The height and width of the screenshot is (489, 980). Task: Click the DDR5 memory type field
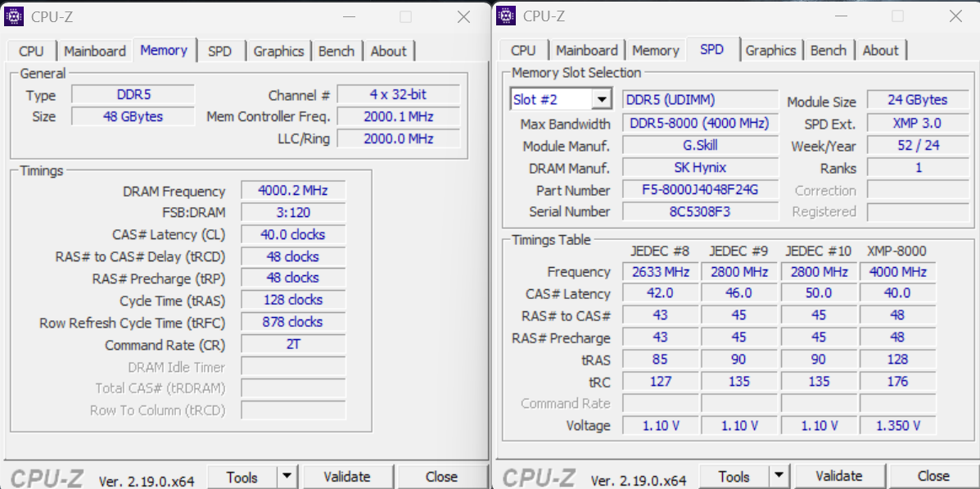(x=133, y=95)
